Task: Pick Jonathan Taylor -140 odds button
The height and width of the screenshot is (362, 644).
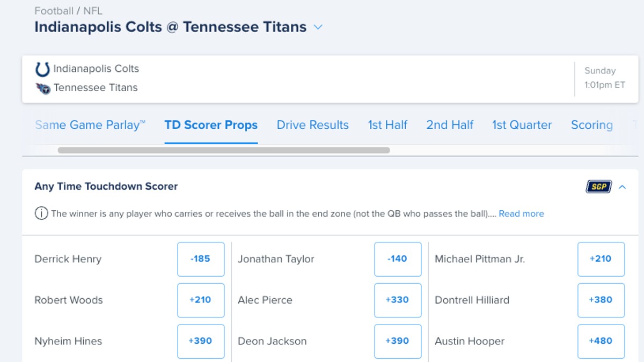Action: point(398,259)
